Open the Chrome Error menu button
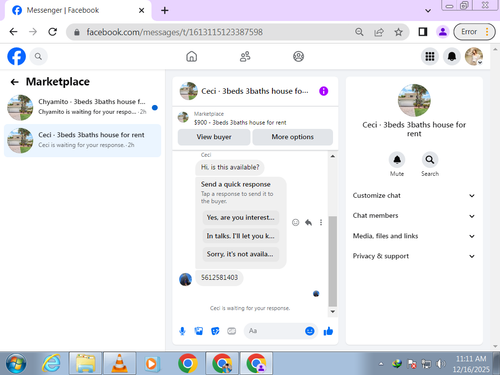Viewport: 500px width, 375px height. point(474,32)
